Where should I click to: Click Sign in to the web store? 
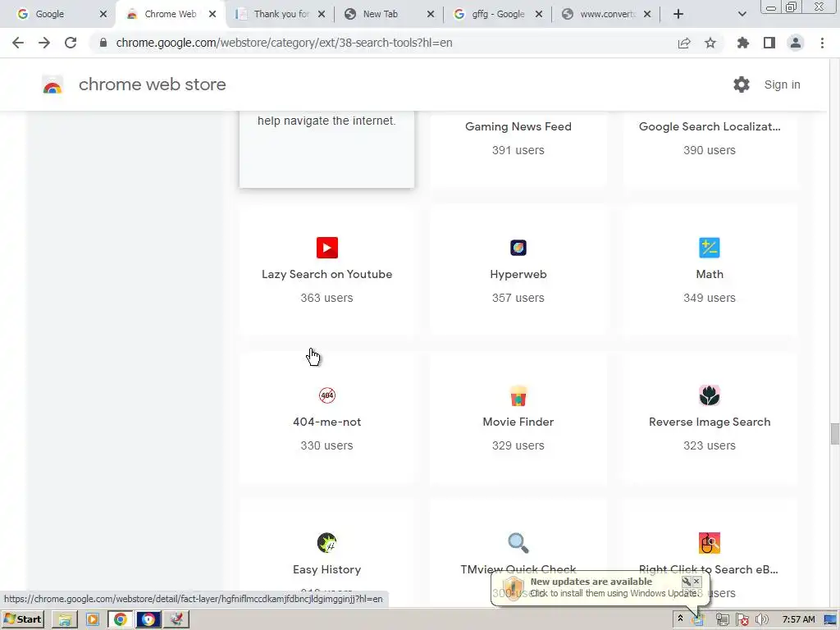click(x=782, y=84)
